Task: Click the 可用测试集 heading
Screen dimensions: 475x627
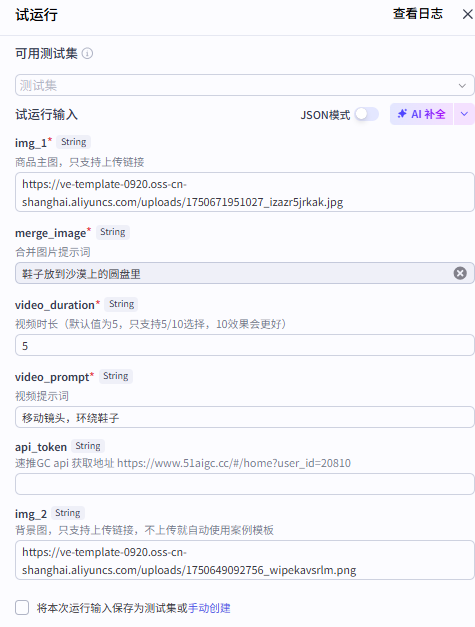Action: tap(46, 54)
